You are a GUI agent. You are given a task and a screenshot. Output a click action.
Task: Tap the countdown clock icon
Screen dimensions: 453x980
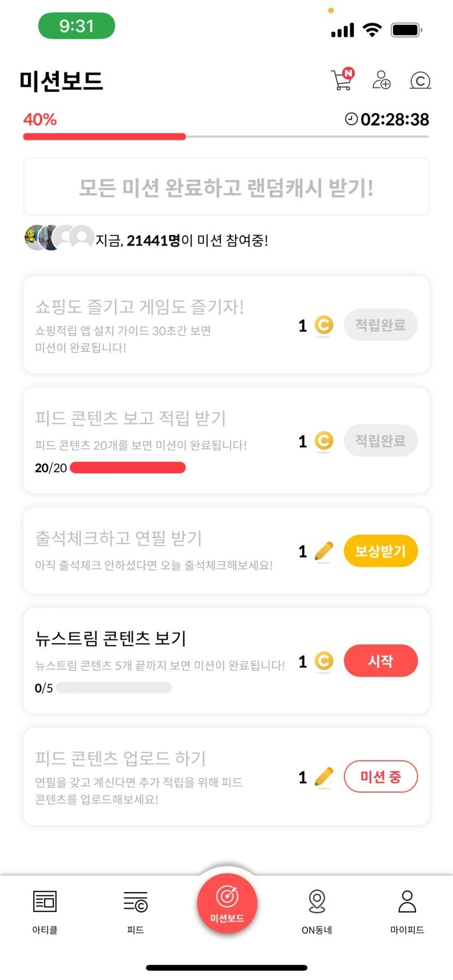coord(351,119)
